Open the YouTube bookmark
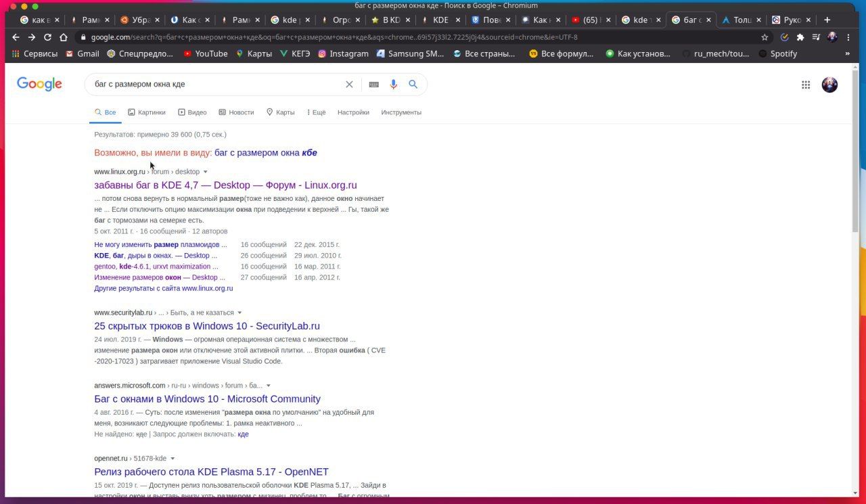 pyautogui.click(x=206, y=53)
